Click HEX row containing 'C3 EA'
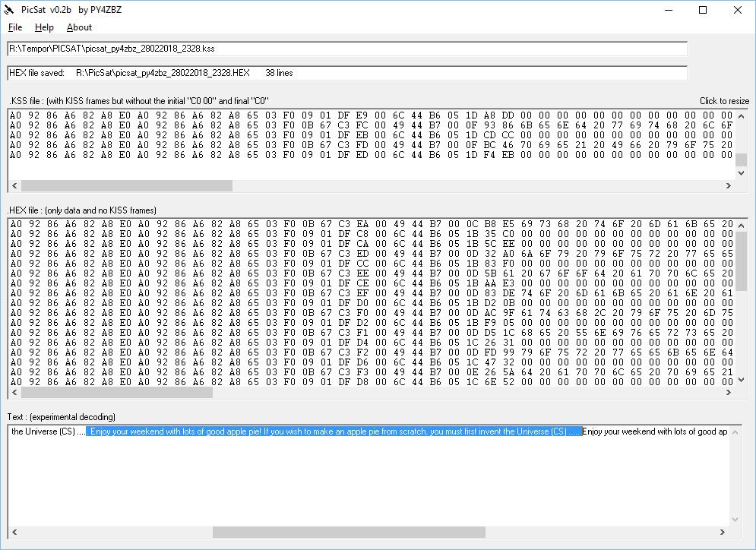The image size is (756, 550). coord(372,224)
